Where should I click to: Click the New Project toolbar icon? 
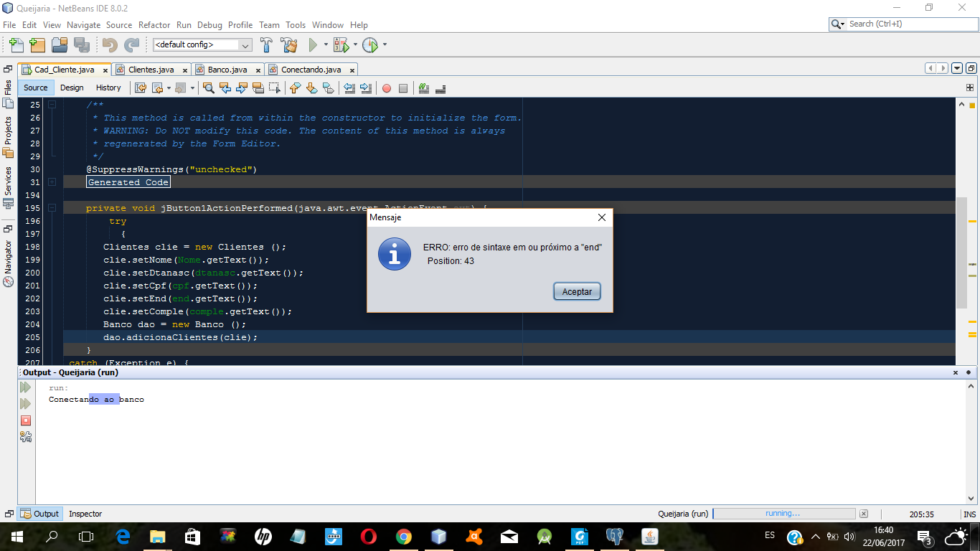(x=37, y=44)
